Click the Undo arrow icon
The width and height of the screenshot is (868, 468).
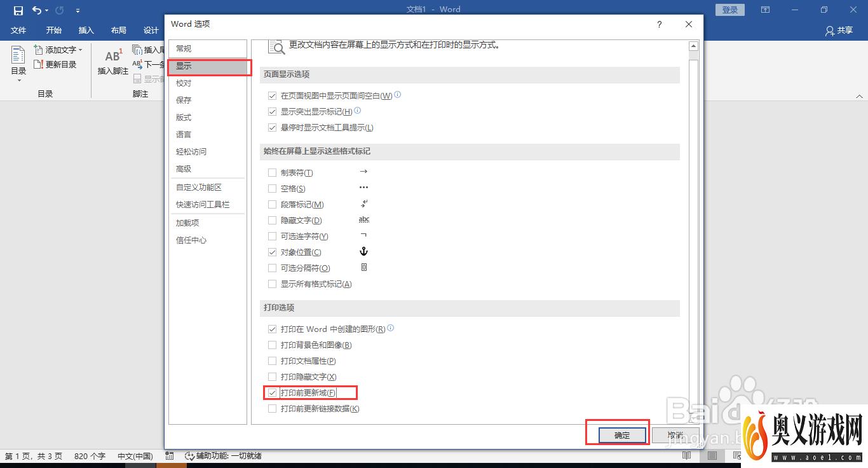click(37, 10)
